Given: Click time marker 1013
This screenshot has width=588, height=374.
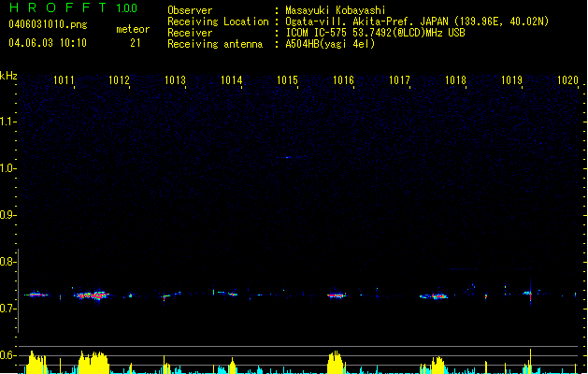Looking at the screenshot, I should [x=175, y=80].
